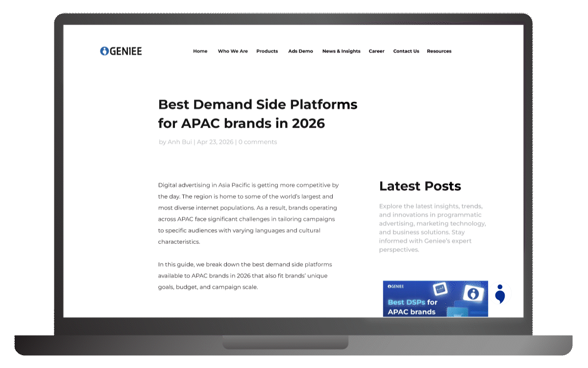Click the author link Anh Bui
Viewport: 588px width, 368px height.
coord(180,142)
